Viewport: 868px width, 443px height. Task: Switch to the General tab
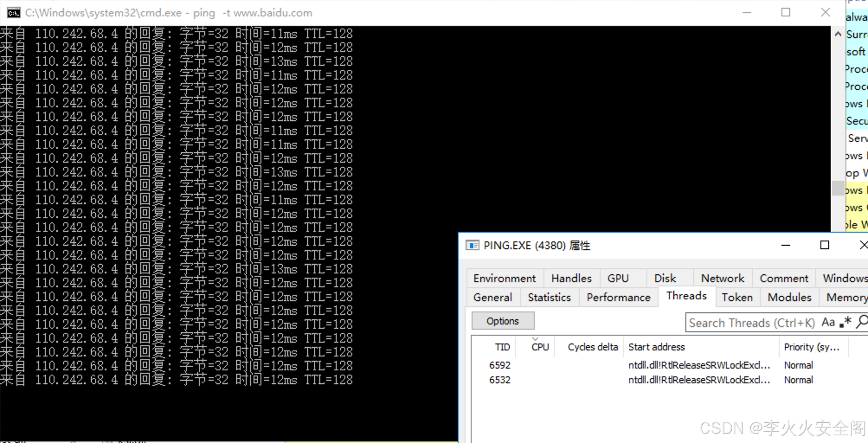pos(492,298)
